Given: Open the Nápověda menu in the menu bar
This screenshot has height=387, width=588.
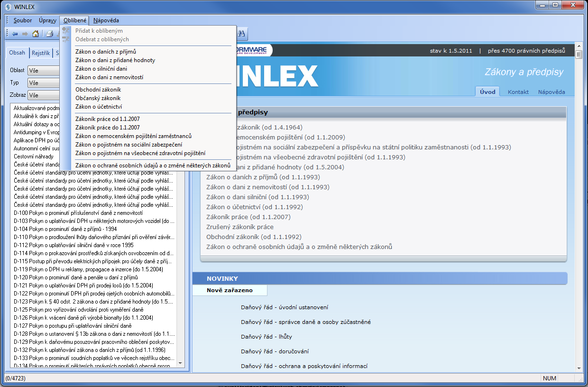Looking at the screenshot, I should (106, 20).
